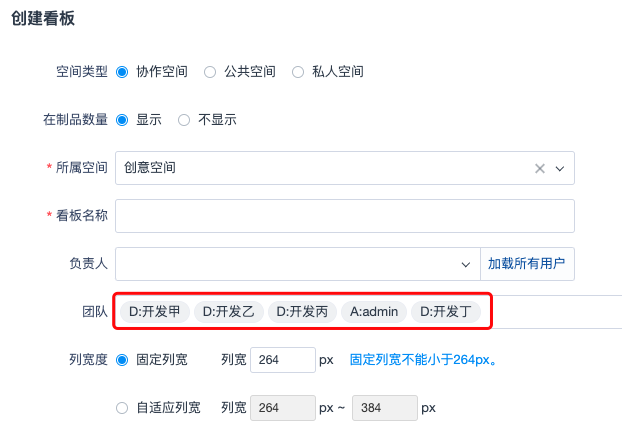Select 固定列宽 column width option
This screenshot has height=442, width=622.
(123, 359)
